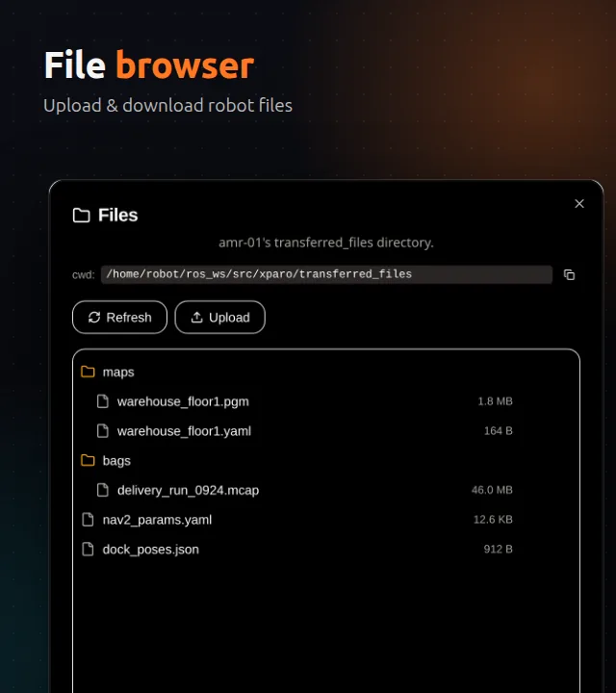Viewport: 616px width, 693px height.
Task: Select dock_poses.json file
Action: [x=326, y=550]
